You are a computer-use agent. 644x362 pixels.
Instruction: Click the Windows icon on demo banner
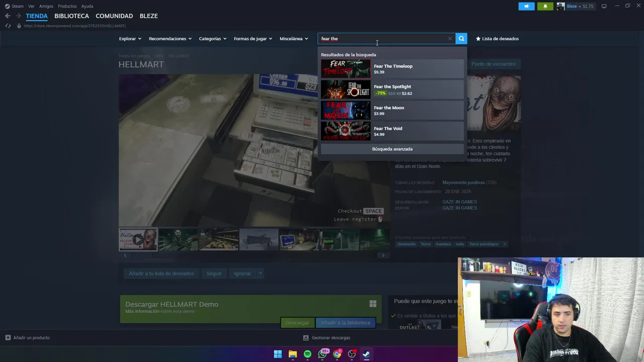[373, 304]
